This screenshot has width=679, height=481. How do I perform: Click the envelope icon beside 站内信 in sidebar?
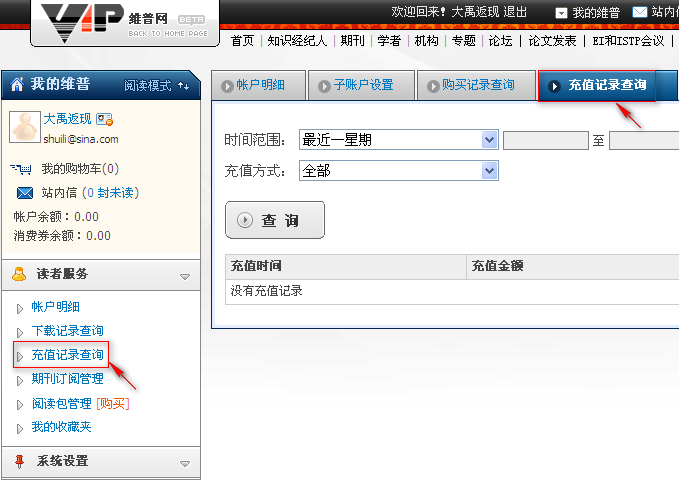[25, 193]
